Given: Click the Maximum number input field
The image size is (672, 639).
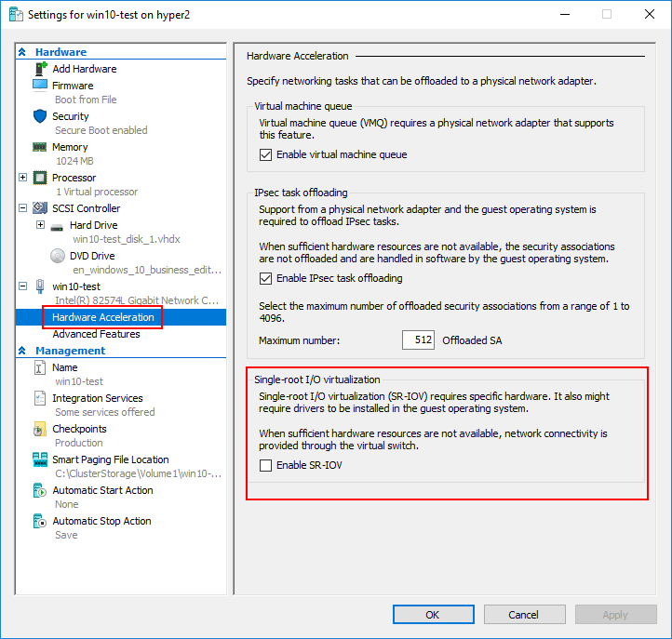Looking at the screenshot, I should [418, 340].
